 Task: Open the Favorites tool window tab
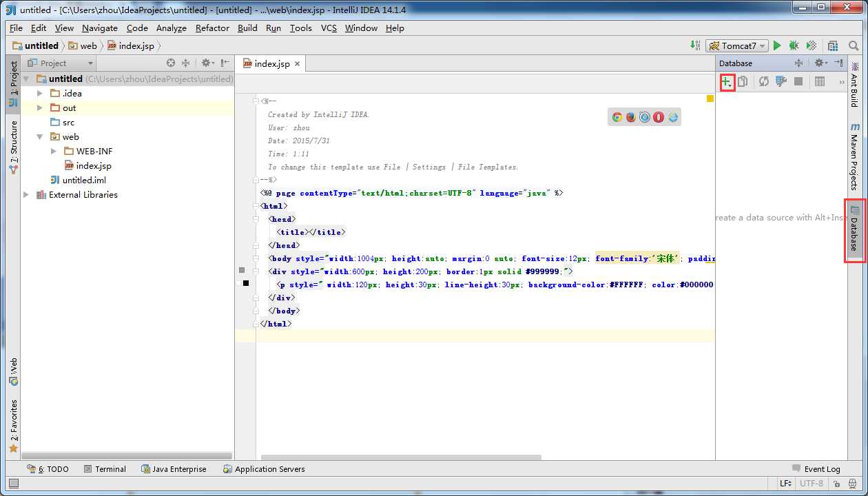13,426
